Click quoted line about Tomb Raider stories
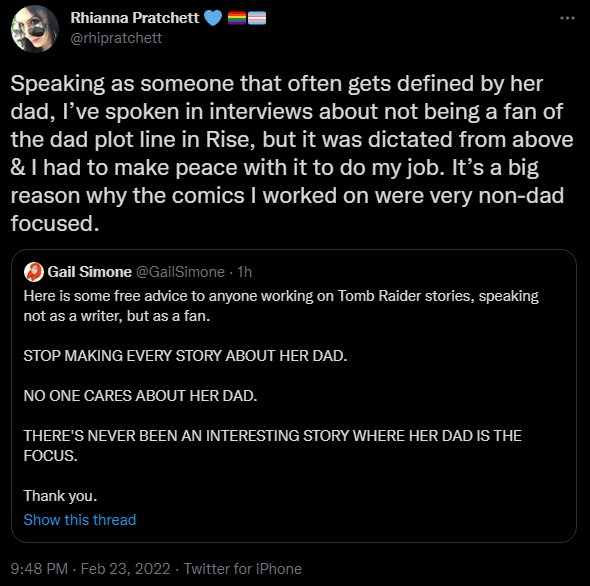Image resolution: width=590 pixels, height=586 pixels. [x=281, y=306]
